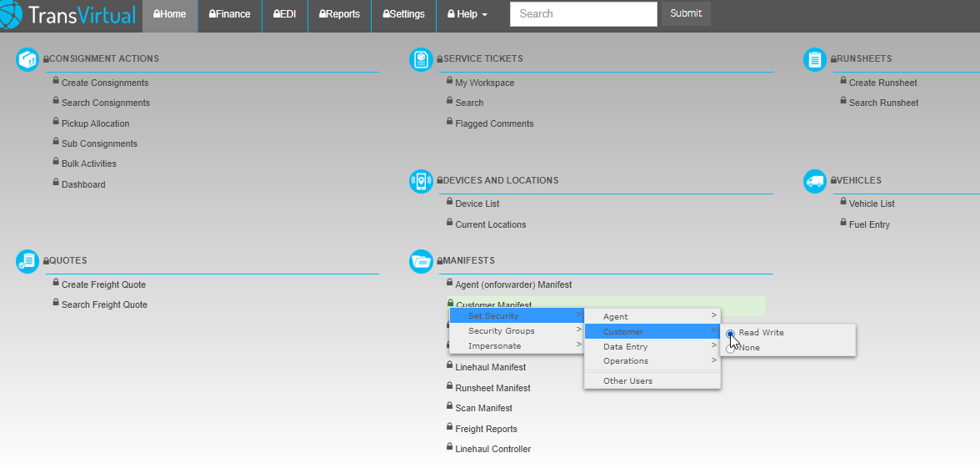
Task: Click the lock icon beside Create Consignments
Action: tap(56, 80)
